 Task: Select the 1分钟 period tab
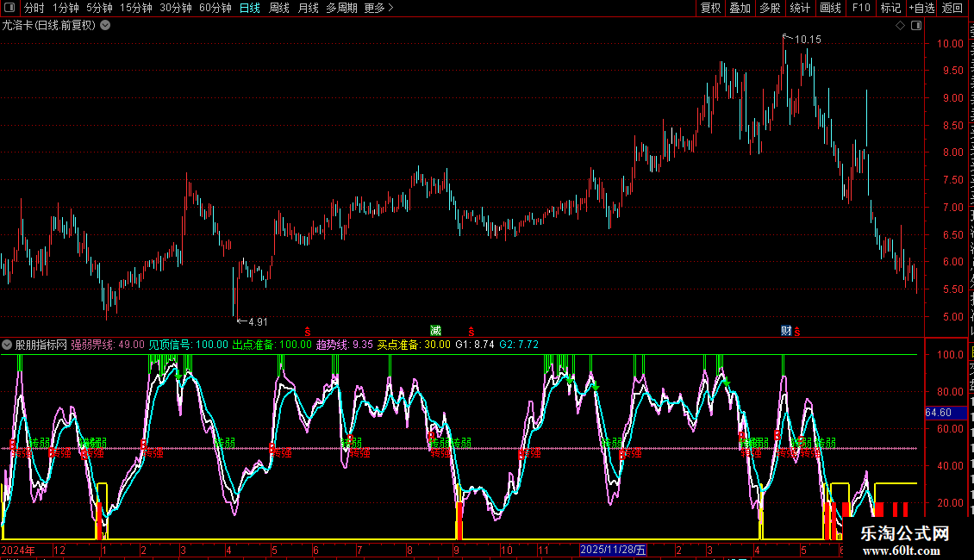[66, 8]
